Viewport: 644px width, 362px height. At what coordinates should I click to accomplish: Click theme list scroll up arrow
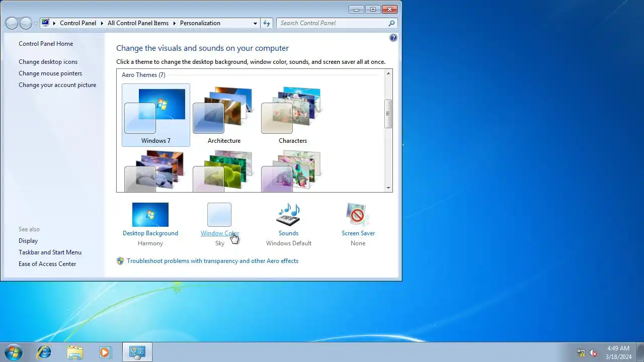pyautogui.click(x=388, y=73)
